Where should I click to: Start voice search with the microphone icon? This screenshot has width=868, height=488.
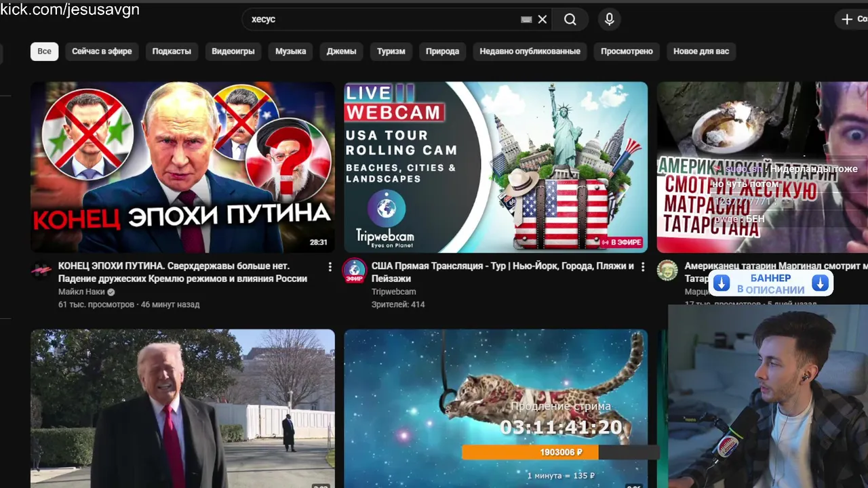tap(610, 20)
